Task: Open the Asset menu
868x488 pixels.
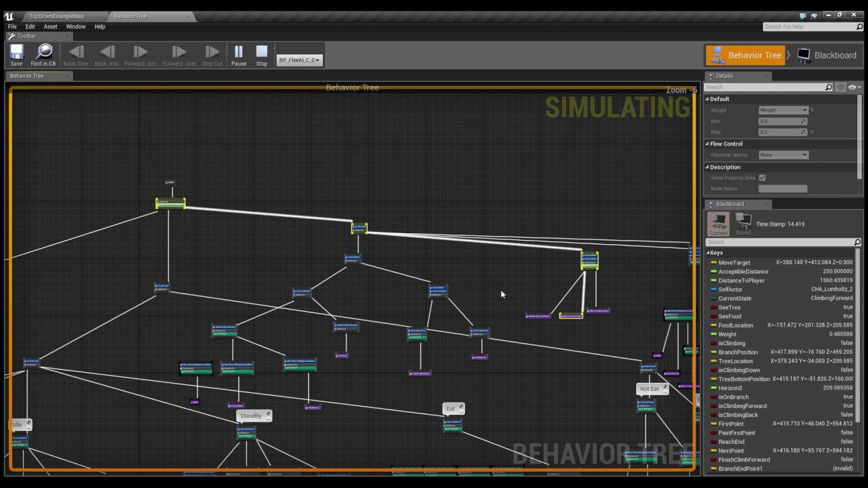Action: coord(51,26)
